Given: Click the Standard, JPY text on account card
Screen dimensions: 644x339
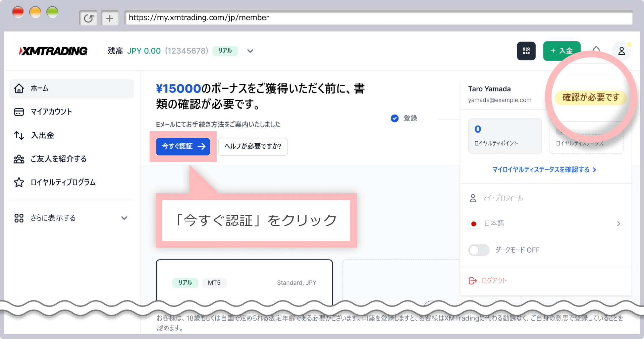Looking at the screenshot, I should click(x=297, y=283).
